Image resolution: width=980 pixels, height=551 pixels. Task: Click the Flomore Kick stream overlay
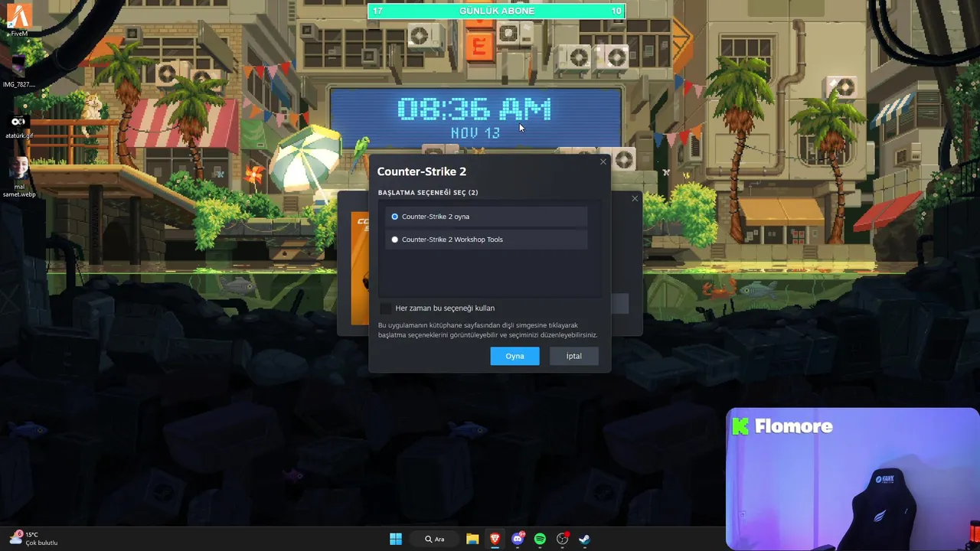click(852, 479)
